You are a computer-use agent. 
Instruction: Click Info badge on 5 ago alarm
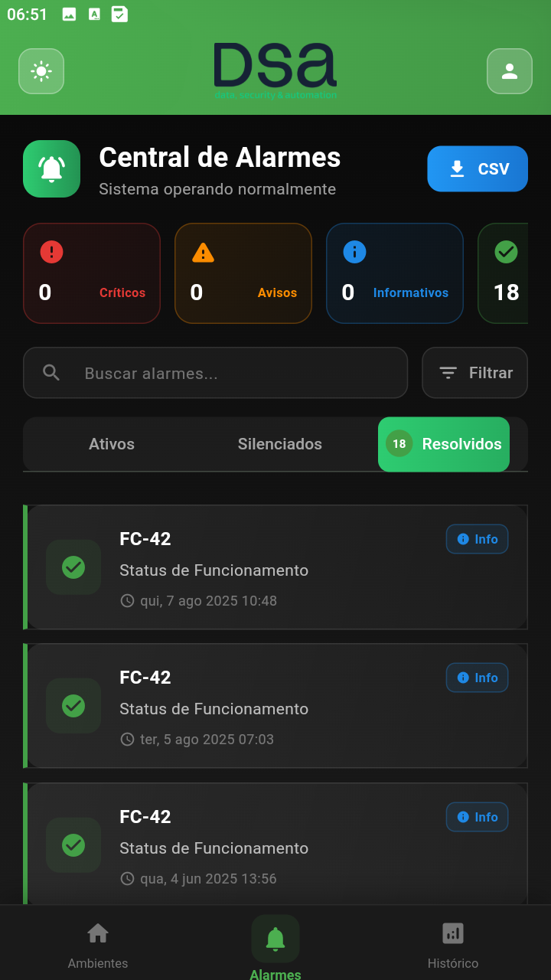click(x=477, y=678)
